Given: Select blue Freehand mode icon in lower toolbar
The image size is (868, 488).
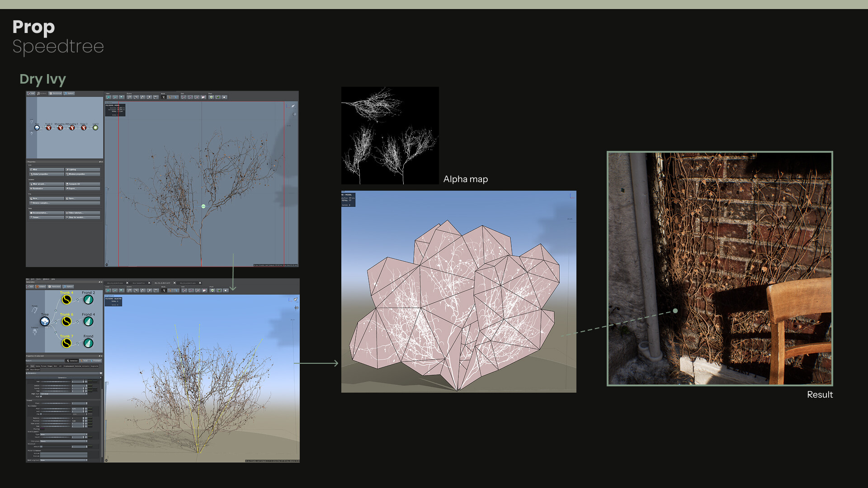Looking at the screenshot, I should tap(176, 290).
